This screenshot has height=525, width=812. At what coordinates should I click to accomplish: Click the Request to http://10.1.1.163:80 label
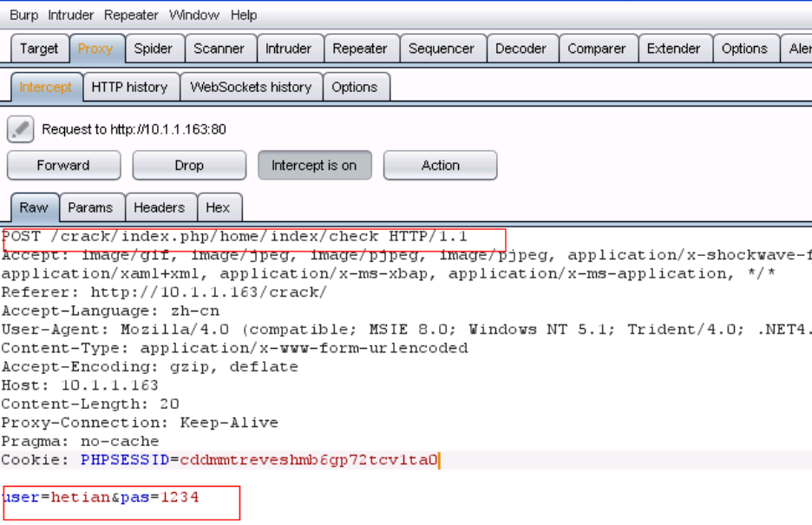click(x=134, y=129)
